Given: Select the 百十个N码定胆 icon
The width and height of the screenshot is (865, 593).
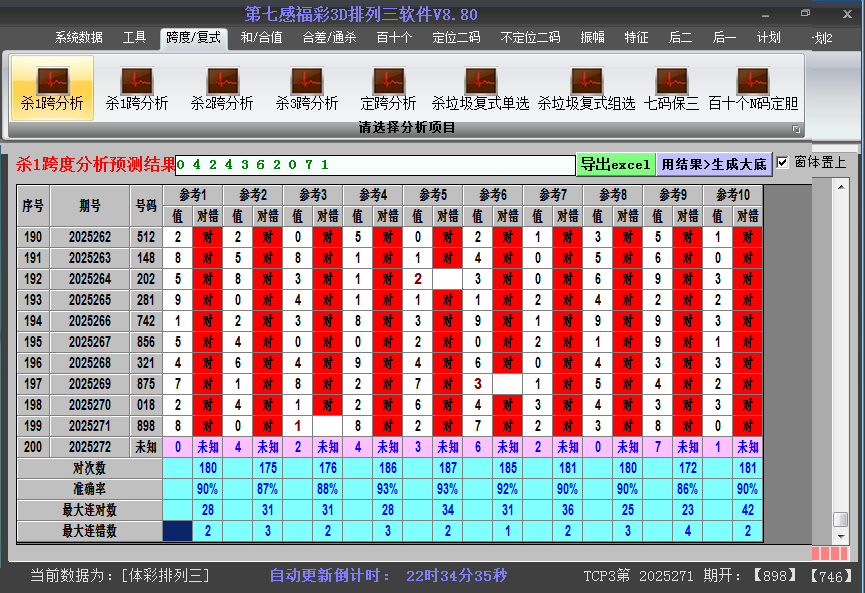Looking at the screenshot, I should click(x=753, y=88).
